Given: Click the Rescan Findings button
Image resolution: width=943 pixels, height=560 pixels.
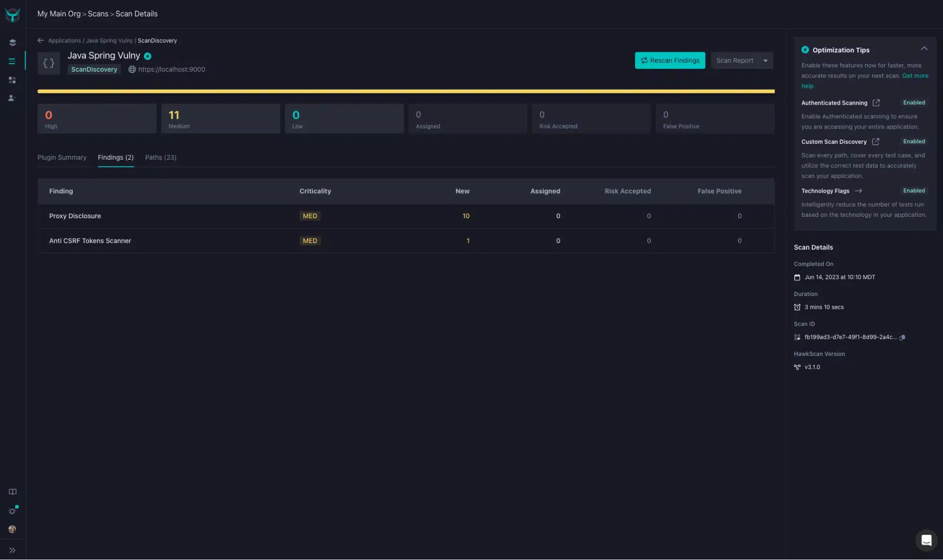Looking at the screenshot, I should 670,60.
